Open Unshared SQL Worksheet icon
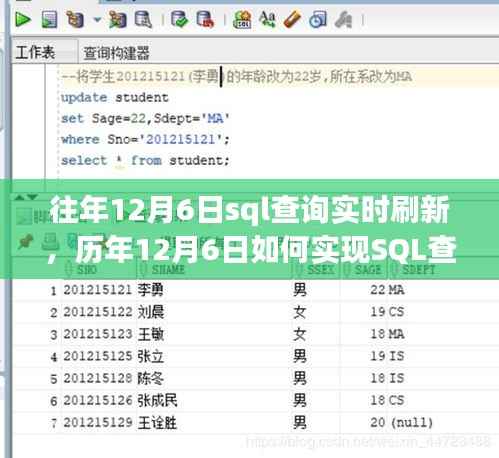The width and height of the screenshot is (499, 458). click(242, 19)
